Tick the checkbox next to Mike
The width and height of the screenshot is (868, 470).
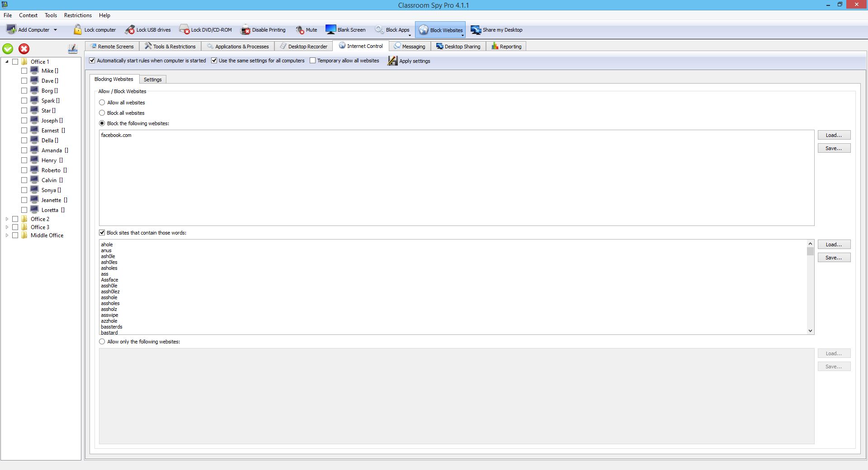pos(24,71)
